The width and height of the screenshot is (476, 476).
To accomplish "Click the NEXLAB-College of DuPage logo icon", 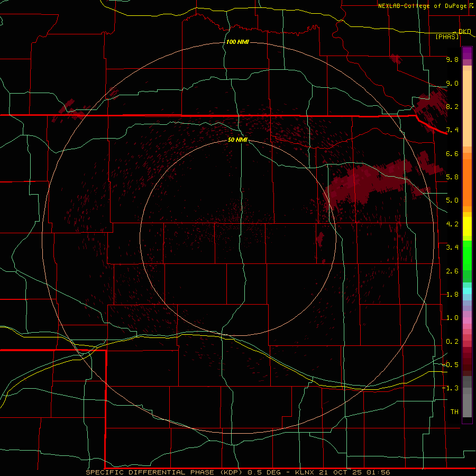I will tap(471, 5).
